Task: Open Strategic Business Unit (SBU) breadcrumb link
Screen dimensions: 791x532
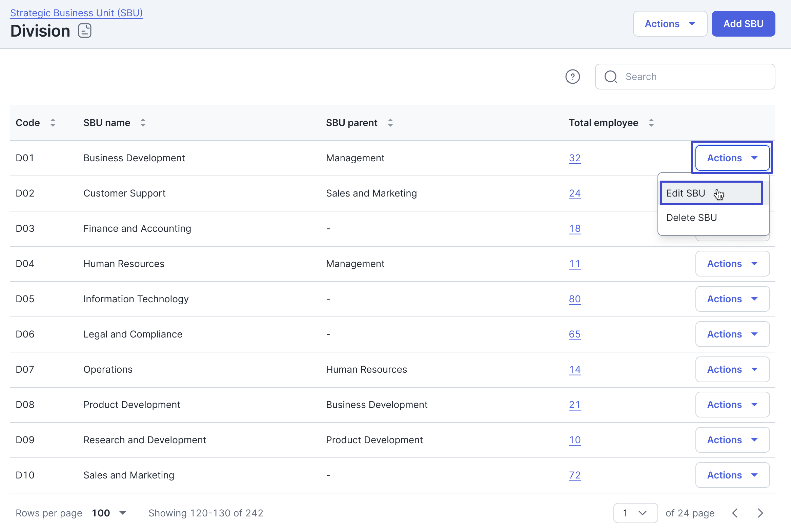Action: [x=76, y=13]
